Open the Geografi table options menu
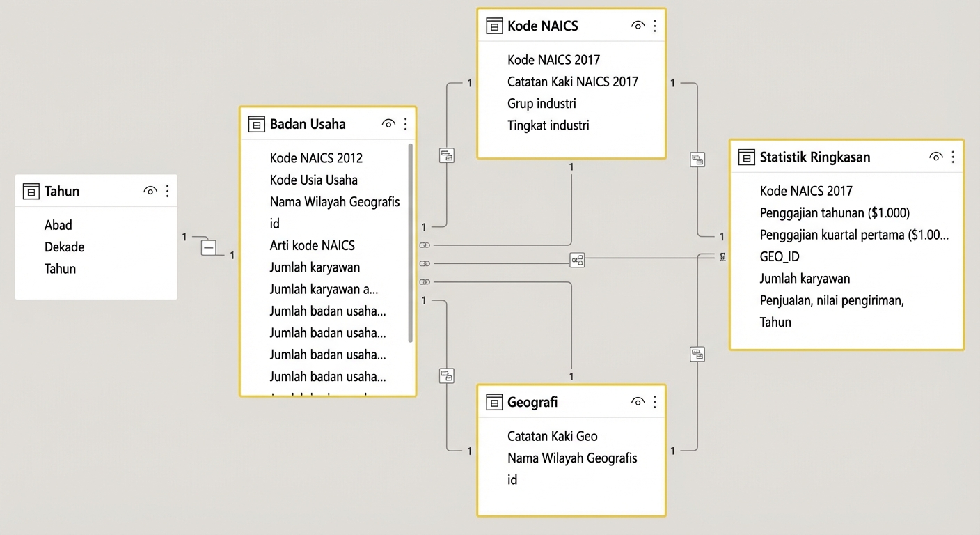Image resolution: width=980 pixels, height=535 pixels. pos(654,401)
